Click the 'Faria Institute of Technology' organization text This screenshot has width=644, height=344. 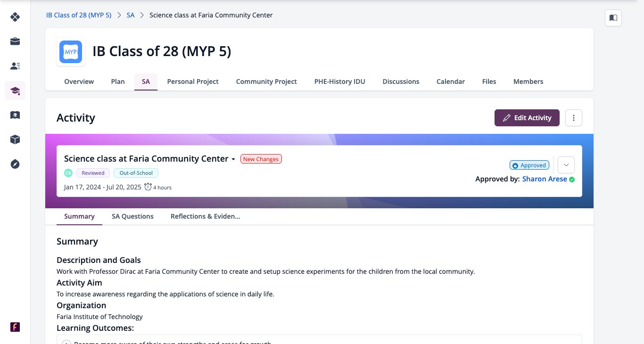coord(99,317)
